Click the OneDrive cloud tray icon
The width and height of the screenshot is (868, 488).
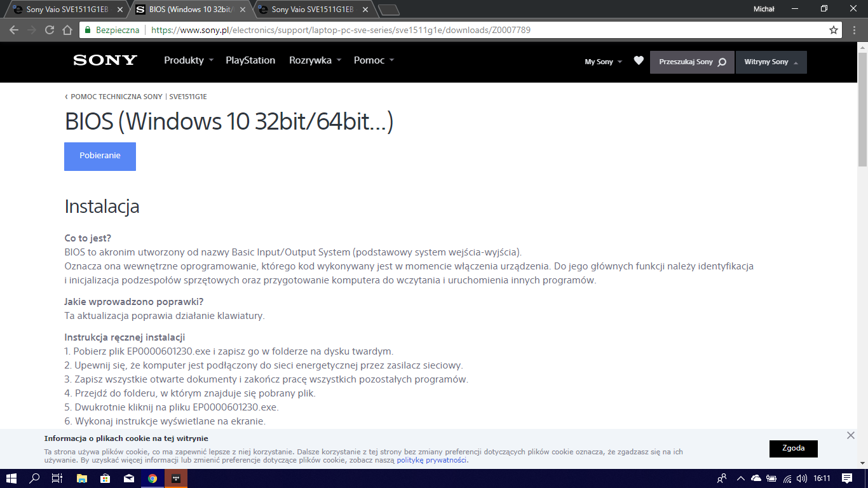pos(756,478)
